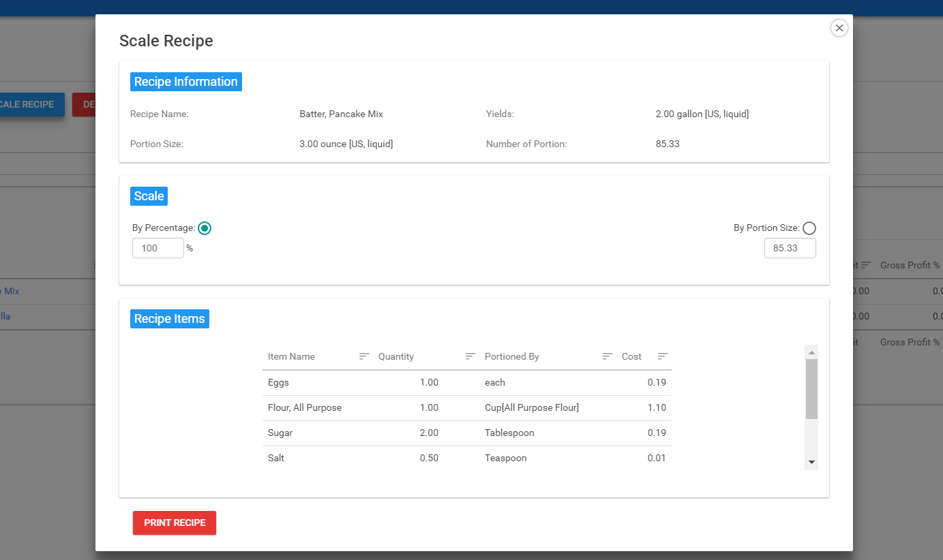Close the Scale Recipe dialog
The height and width of the screenshot is (560, 943).
click(839, 28)
